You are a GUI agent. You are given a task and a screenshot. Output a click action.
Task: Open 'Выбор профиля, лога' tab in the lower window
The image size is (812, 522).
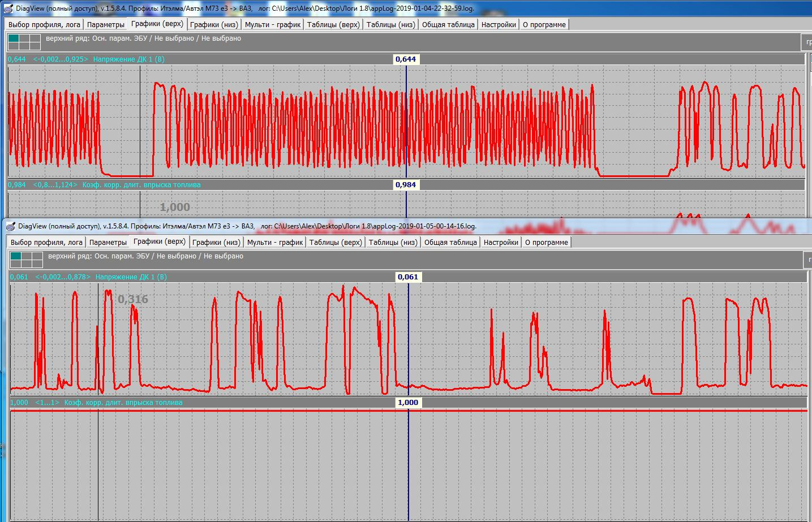pos(46,242)
